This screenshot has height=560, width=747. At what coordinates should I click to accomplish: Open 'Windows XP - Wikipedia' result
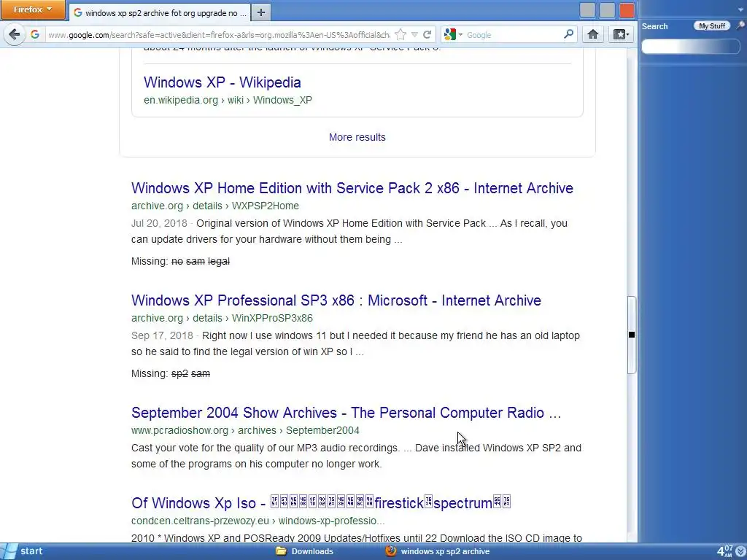click(222, 82)
